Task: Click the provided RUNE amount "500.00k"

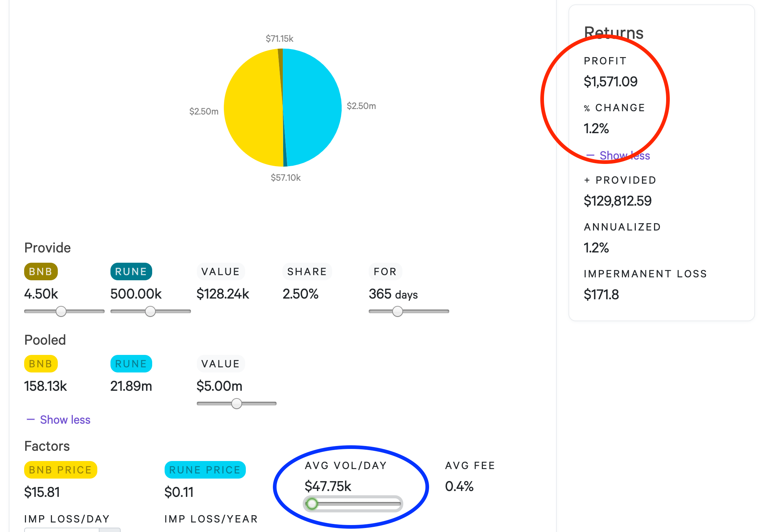Action: click(136, 294)
